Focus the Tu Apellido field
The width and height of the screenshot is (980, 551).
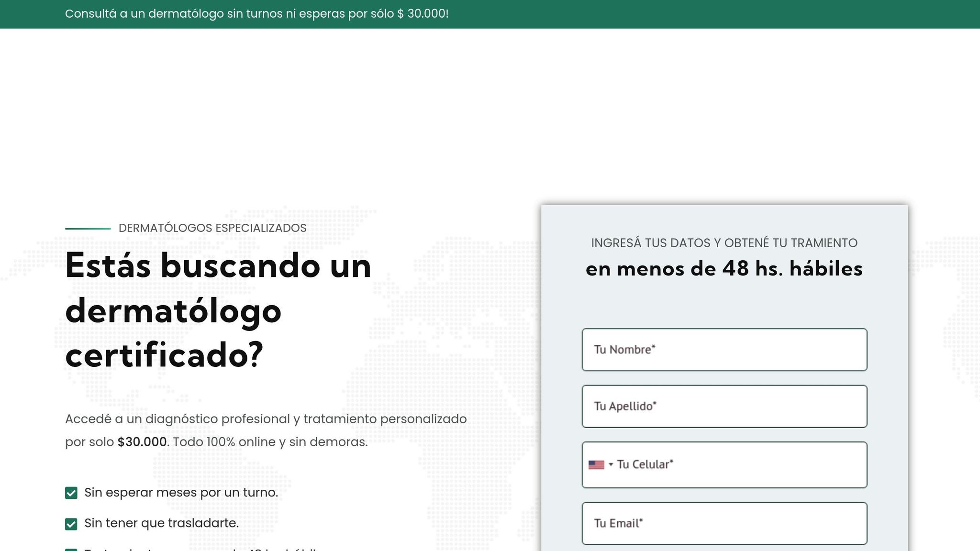[x=724, y=406]
